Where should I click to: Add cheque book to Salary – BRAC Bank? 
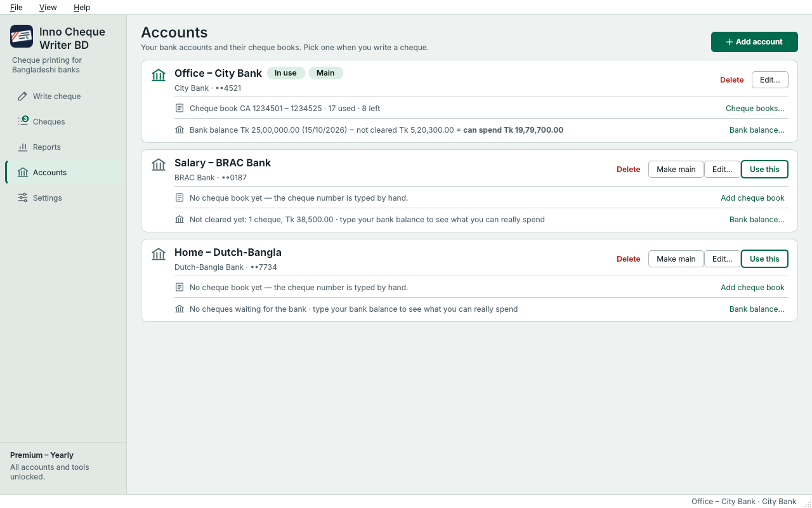tap(752, 198)
